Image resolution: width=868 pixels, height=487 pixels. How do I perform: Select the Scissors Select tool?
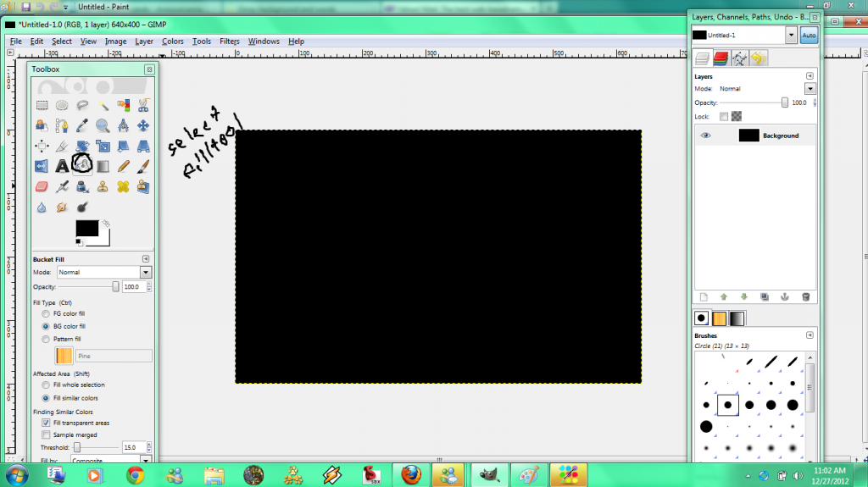(x=143, y=105)
